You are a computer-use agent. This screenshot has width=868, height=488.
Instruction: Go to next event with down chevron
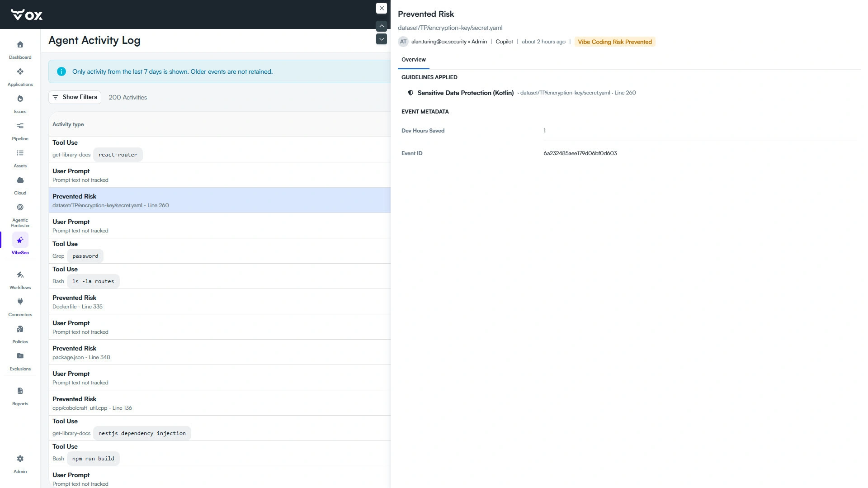(382, 39)
